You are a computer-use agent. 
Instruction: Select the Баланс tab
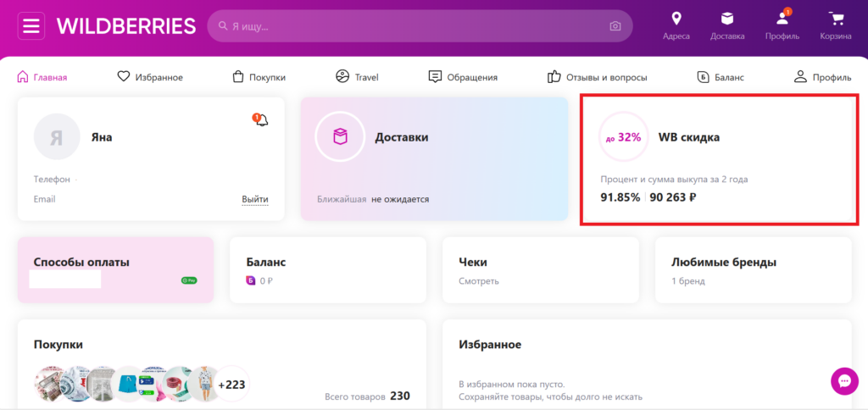coord(721,77)
